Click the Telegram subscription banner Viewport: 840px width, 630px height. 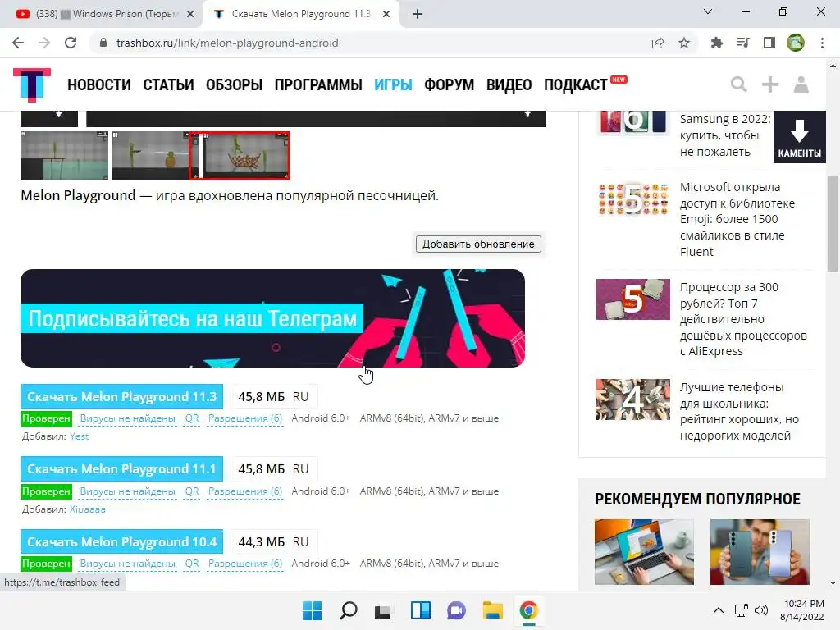272,318
